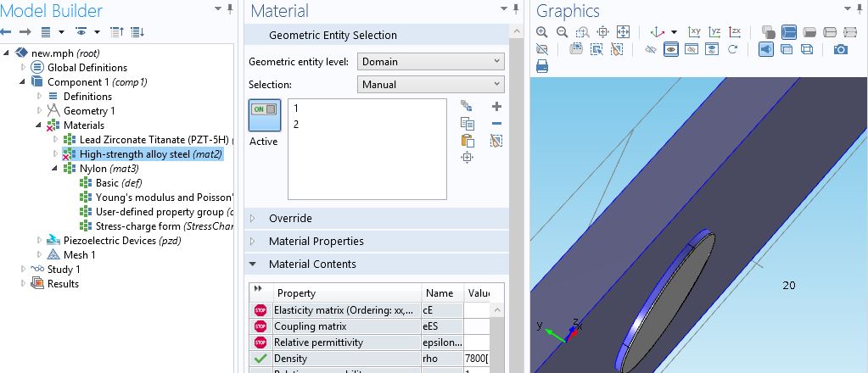868x373 pixels.
Task: Click Collapse All icon in Model Builder
Action: tap(117, 32)
